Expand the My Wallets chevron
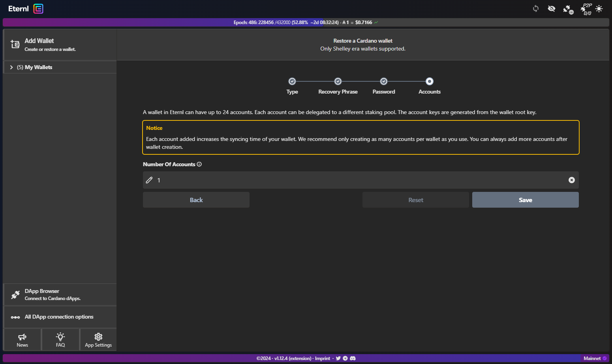The width and height of the screenshot is (612, 364). click(11, 68)
